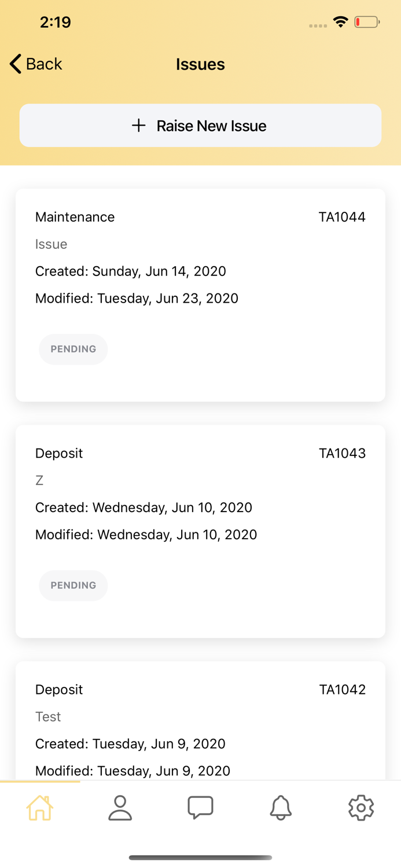The height and width of the screenshot is (868, 401).
Task: Tap the Issues page title
Action: (200, 64)
